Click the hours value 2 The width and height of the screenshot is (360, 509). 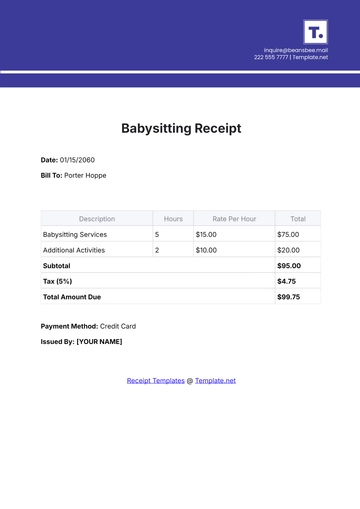[157, 250]
